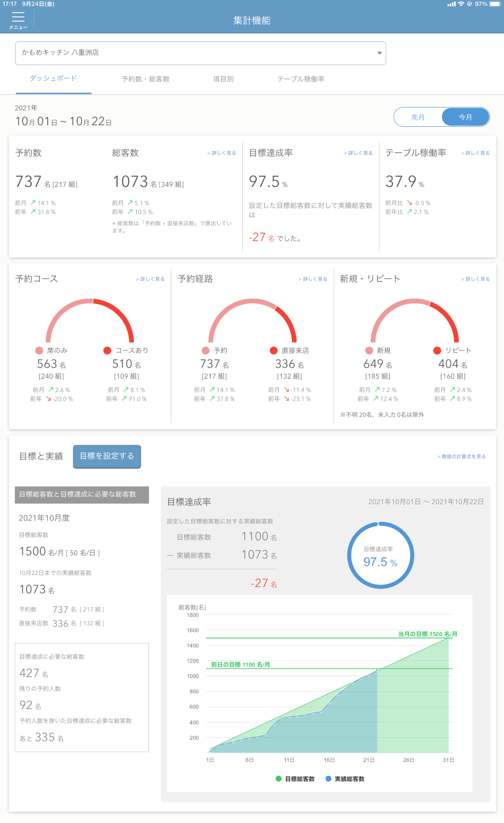Tap the Wi-Fi status icon
Screen dimensions: 504x823
461,4
